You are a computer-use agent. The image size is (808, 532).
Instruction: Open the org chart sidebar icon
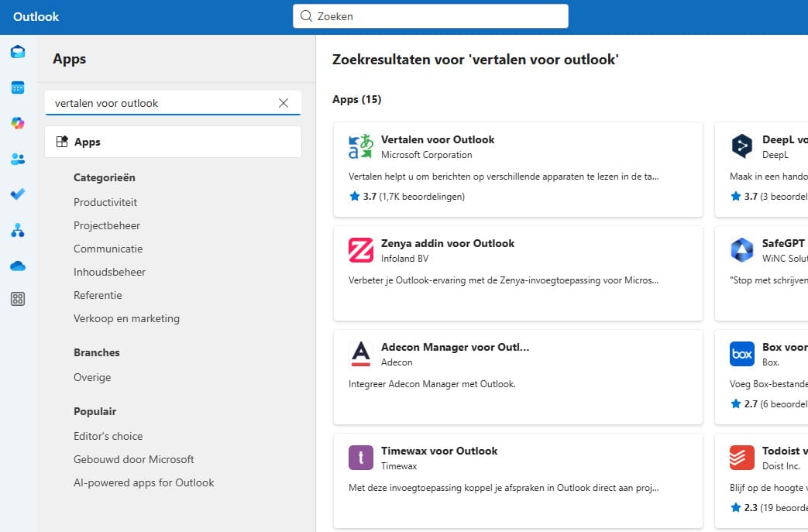[18, 230]
